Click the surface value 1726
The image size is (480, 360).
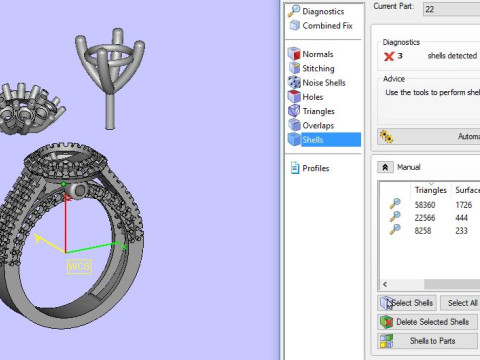click(x=464, y=204)
